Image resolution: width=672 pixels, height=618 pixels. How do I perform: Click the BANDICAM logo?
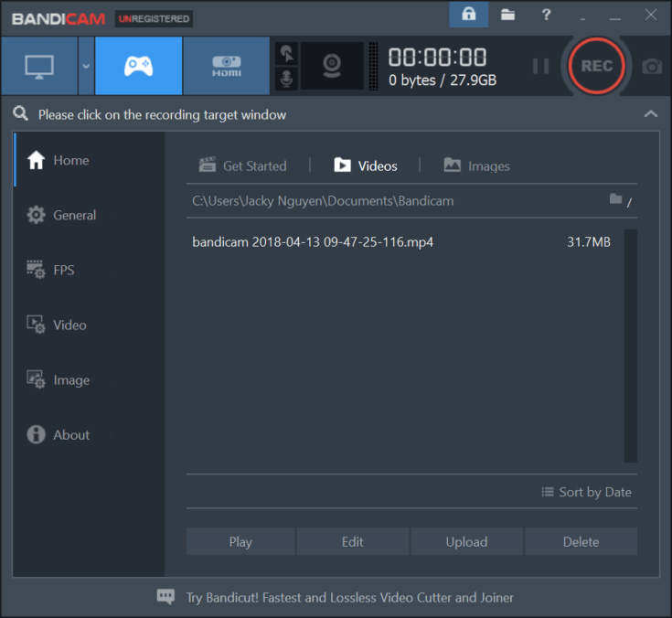click(59, 19)
